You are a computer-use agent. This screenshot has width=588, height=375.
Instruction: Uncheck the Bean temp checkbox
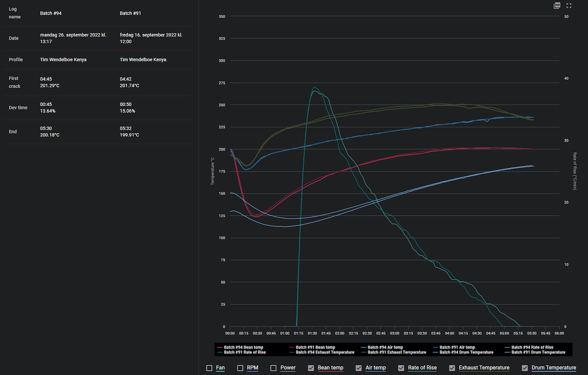pyautogui.click(x=311, y=368)
